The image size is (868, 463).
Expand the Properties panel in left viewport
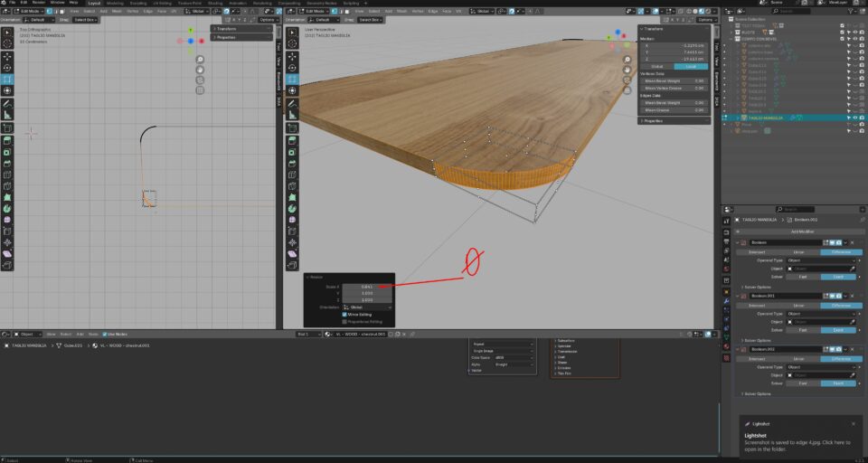(226, 37)
